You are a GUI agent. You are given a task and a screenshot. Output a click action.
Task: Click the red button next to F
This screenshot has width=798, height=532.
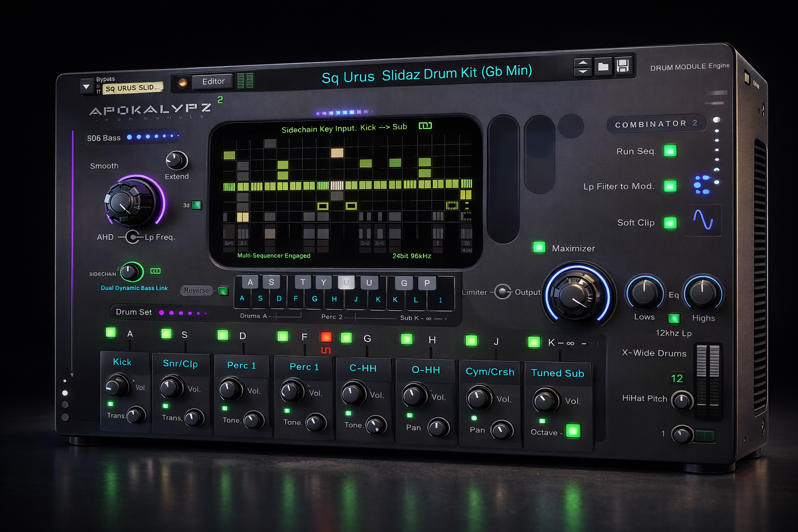(326, 337)
